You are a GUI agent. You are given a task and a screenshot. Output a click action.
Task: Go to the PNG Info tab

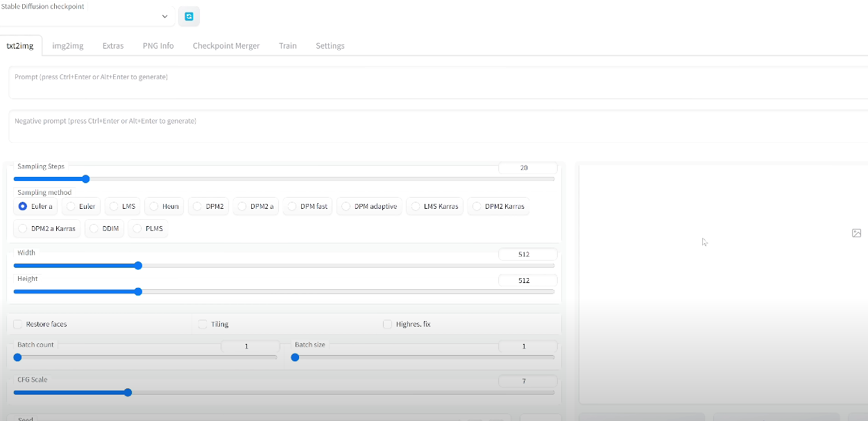click(x=158, y=46)
